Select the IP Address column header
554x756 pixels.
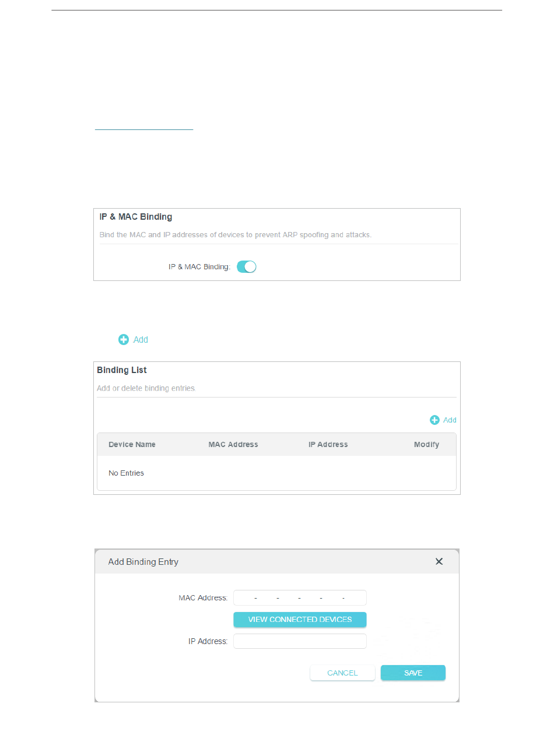[x=328, y=445]
